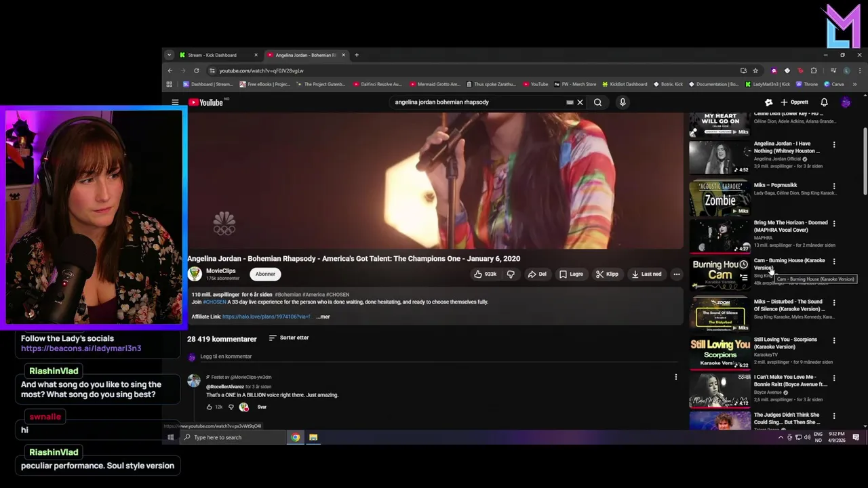Add Cam Burning House to watch later
Screen dimensions: 868x488
click(x=744, y=264)
